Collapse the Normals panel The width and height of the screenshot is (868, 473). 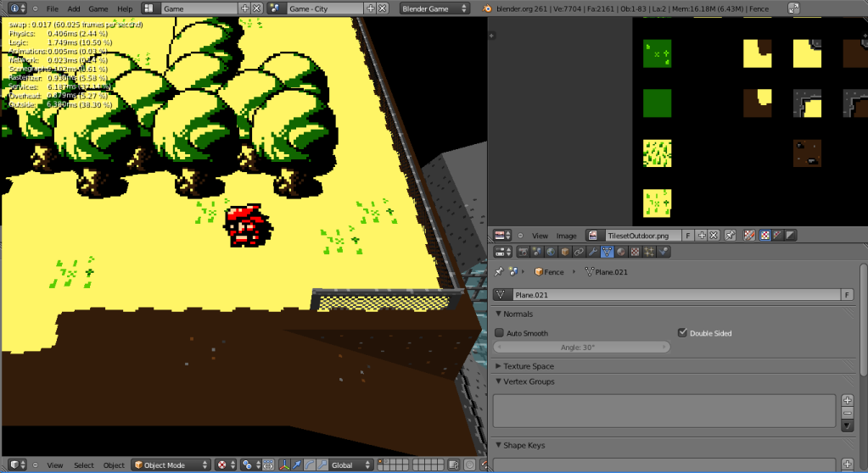coord(499,314)
